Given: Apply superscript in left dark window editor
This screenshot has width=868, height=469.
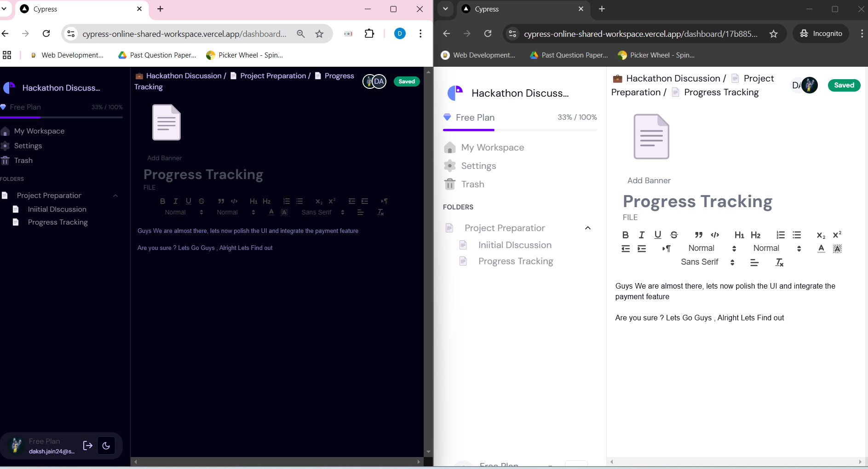Looking at the screenshot, I should click(332, 201).
